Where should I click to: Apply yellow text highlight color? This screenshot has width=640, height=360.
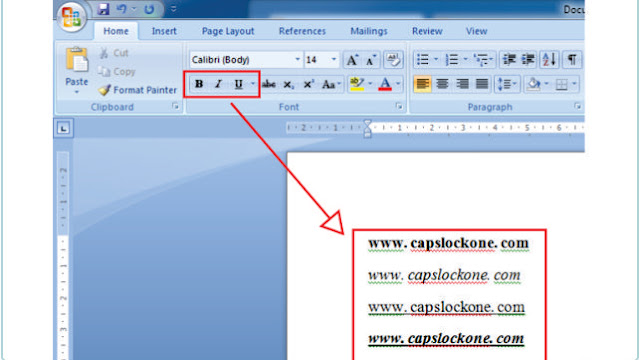coord(357,84)
